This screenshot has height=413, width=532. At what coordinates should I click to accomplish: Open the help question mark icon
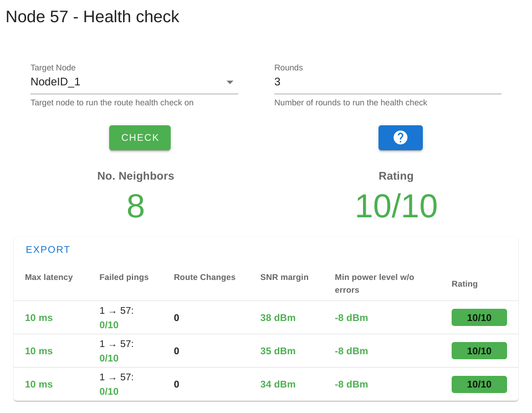pyautogui.click(x=400, y=137)
